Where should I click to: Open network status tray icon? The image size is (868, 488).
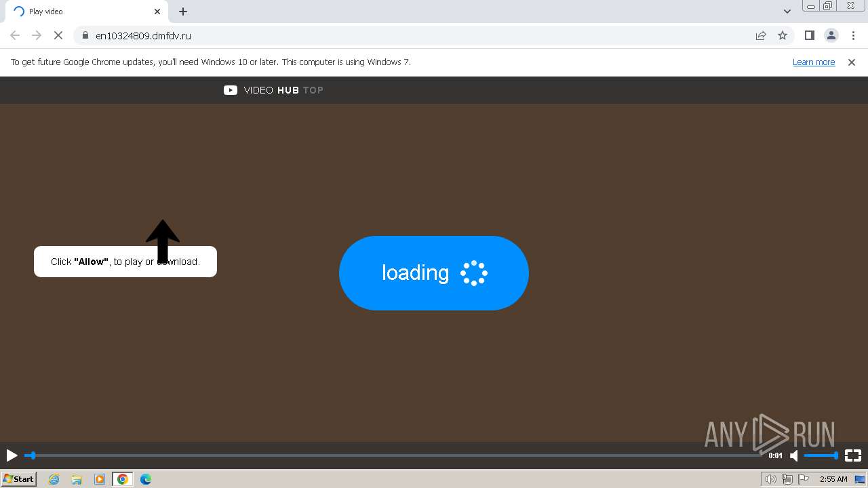[x=787, y=479]
